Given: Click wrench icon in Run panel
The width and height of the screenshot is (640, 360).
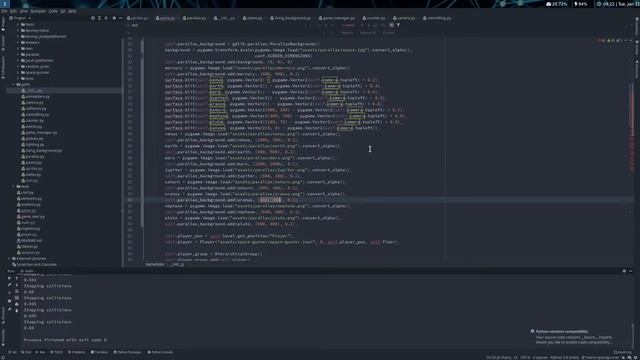Looking at the screenshot, I should (x=9, y=285).
